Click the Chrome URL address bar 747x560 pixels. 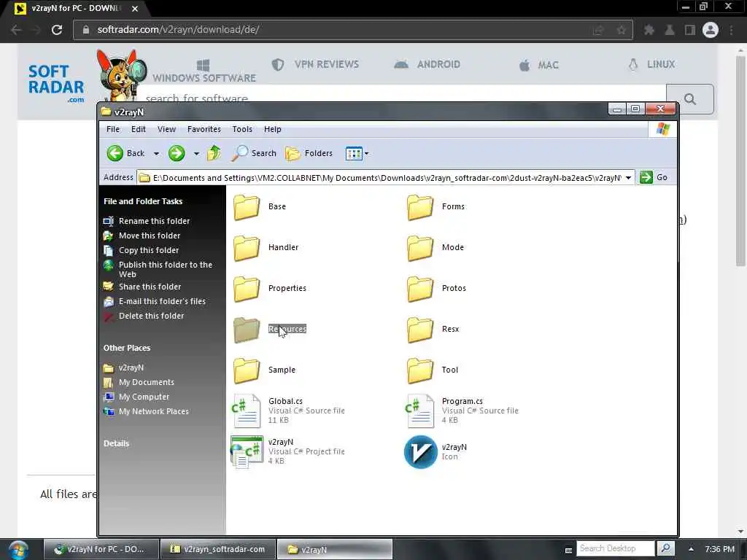(352, 29)
